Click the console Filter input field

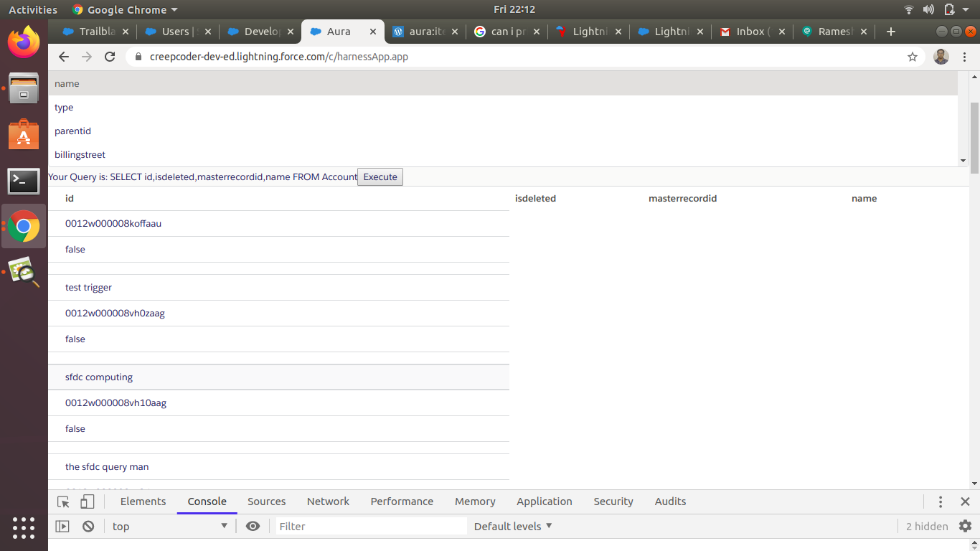point(371,526)
